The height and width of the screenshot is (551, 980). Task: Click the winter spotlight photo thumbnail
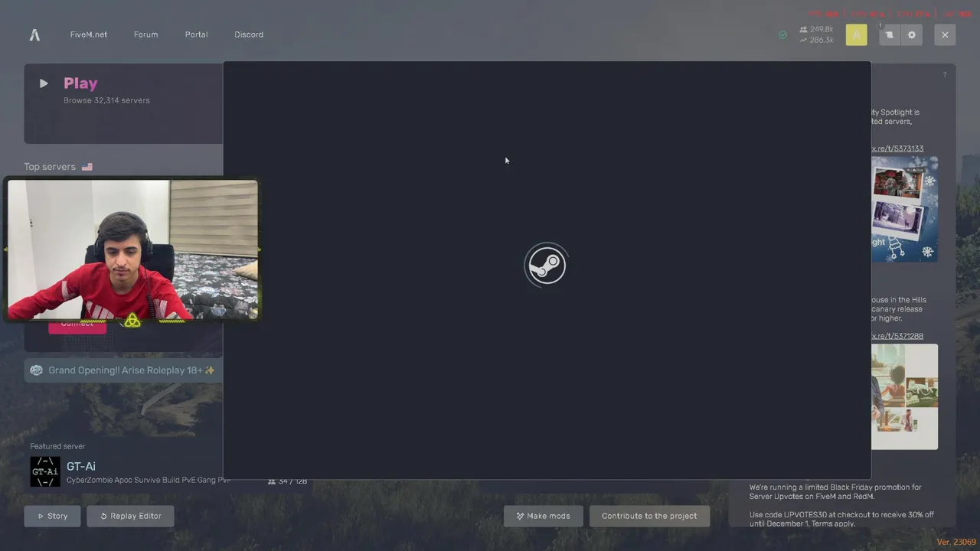pos(904,209)
